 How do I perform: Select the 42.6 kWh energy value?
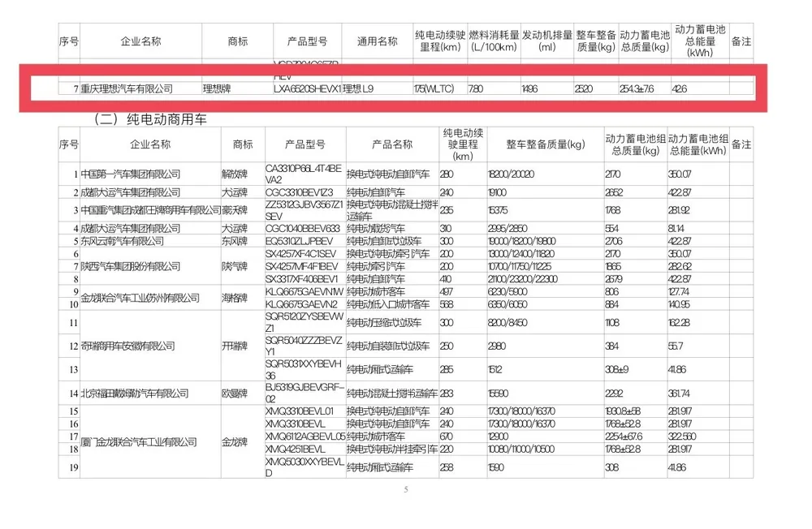click(x=680, y=89)
